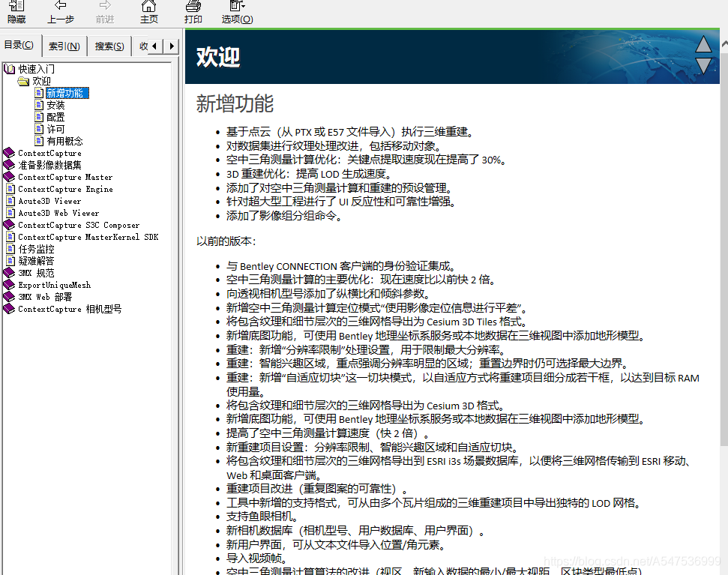The height and width of the screenshot is (575, 728).
Task: Click the 快速入门 root tree label
Action: pos(37,69)
